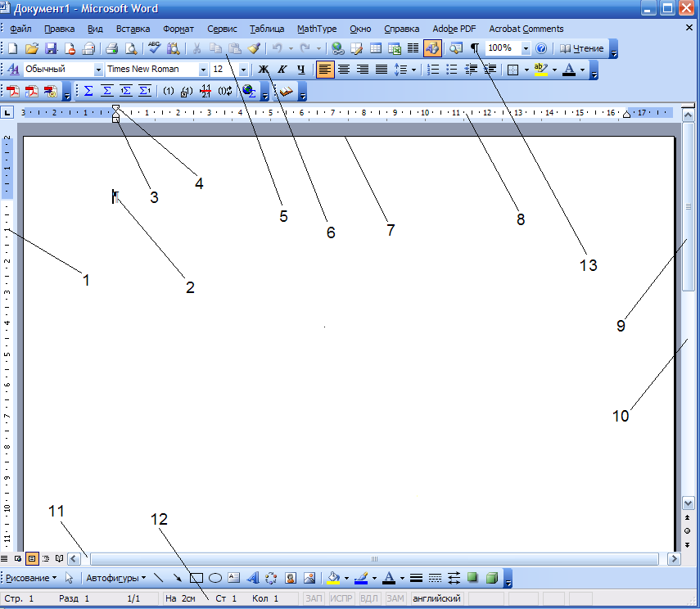Open the Columns layout icon
This screenshot has height=609, width=700.
(x=413, y=48)
